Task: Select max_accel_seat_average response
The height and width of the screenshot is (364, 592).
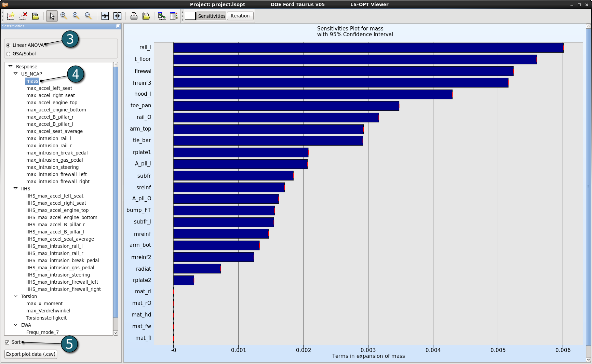Action: pyautogui.click(x=54, y=131)
